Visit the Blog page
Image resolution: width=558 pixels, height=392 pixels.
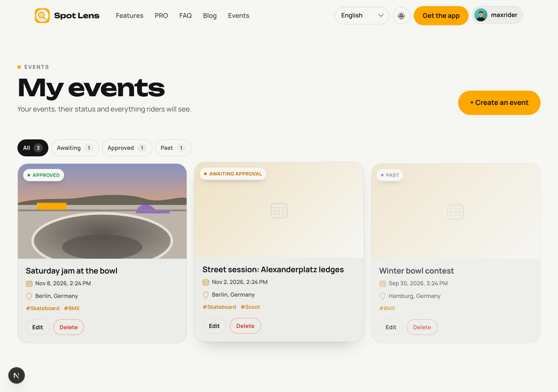tap(210, 15)
